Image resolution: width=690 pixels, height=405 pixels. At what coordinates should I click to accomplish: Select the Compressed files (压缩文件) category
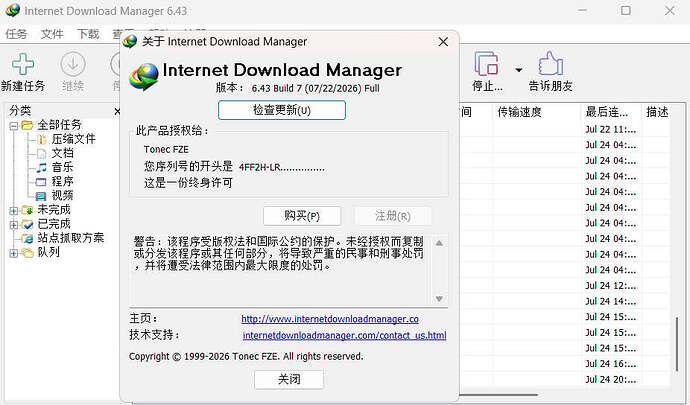[x=73, y=139]
